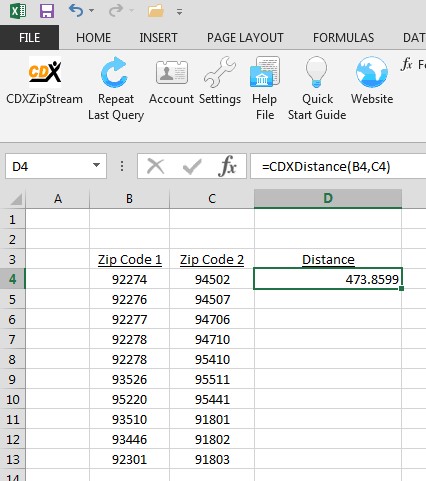Select cell with zip 93446
Image resolution: width=426 pixels, height=481 pixels.
(x=129, y=439)
